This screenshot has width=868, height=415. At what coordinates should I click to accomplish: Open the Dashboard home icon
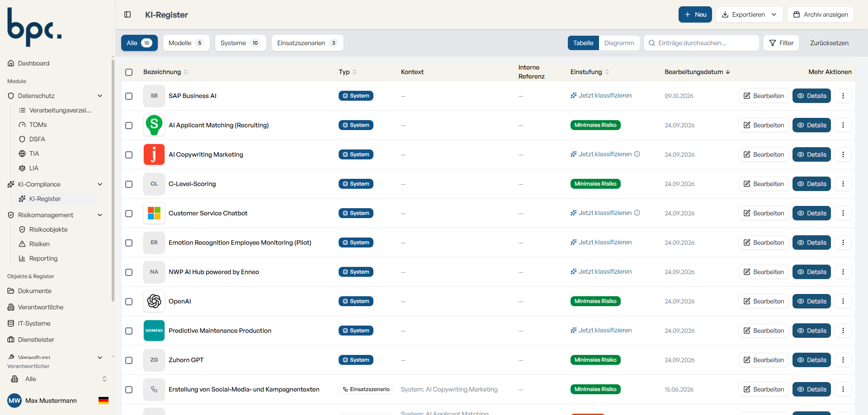coord(11,63)
